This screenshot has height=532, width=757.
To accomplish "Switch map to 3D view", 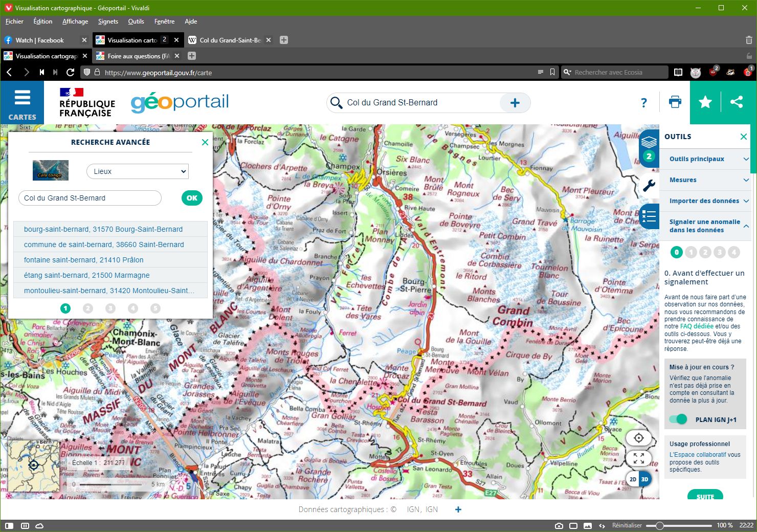I will (x=644, y=479).
